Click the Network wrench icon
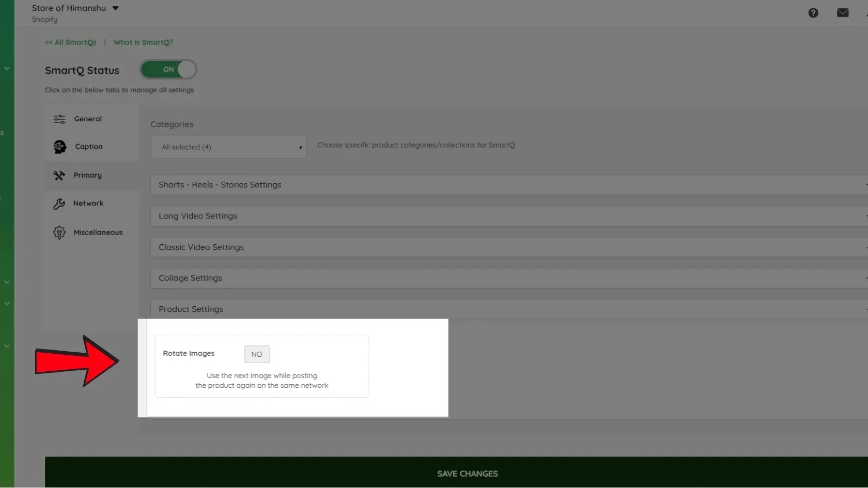This screenshot has width=868, height=488. click(x=59, y=204)
